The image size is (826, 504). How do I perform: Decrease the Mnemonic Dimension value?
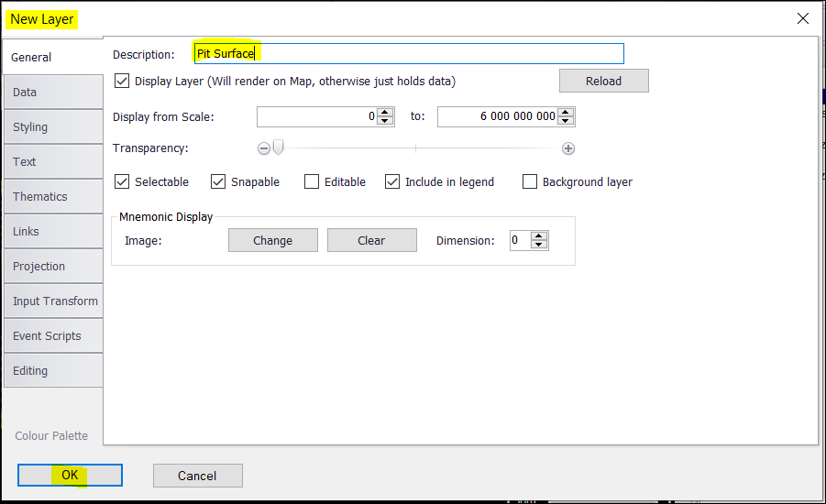coord(539,245)
